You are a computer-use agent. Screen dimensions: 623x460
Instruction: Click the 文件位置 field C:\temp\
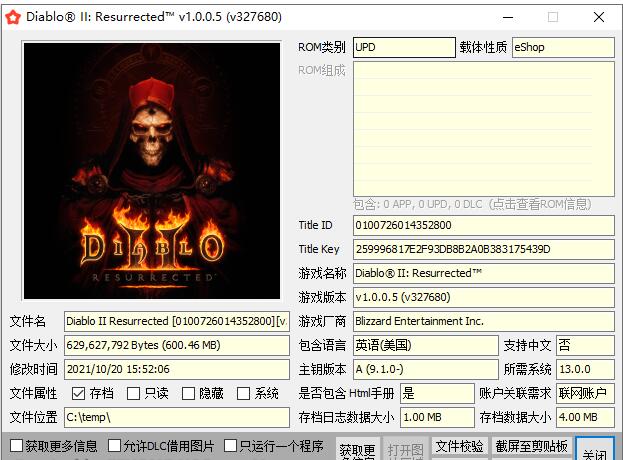(x=177, y=417)
